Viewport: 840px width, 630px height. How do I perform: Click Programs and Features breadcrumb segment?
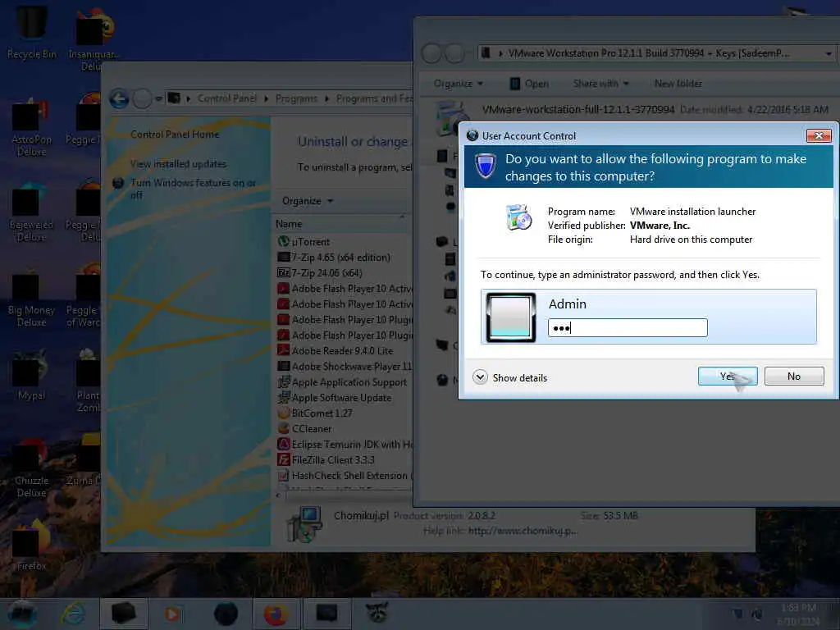pyautogui.click(x=374, y=98)
